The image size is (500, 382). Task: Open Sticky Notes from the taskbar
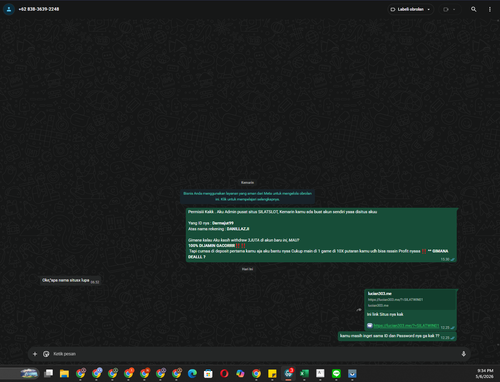[x=272, y=374]
